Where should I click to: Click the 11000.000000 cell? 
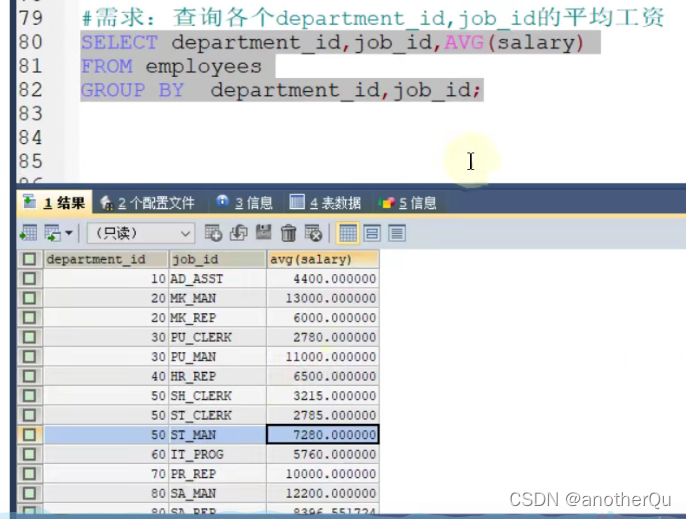point(323,357)
